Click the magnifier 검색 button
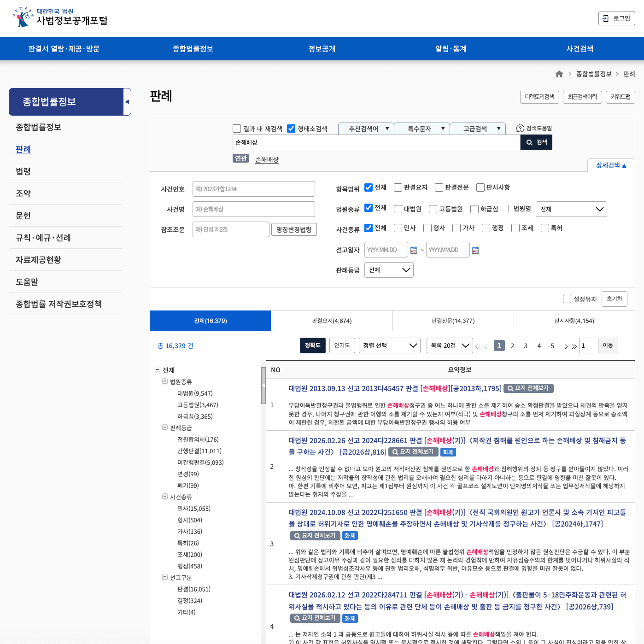This screenshot has width=644, height=644. 536,142
